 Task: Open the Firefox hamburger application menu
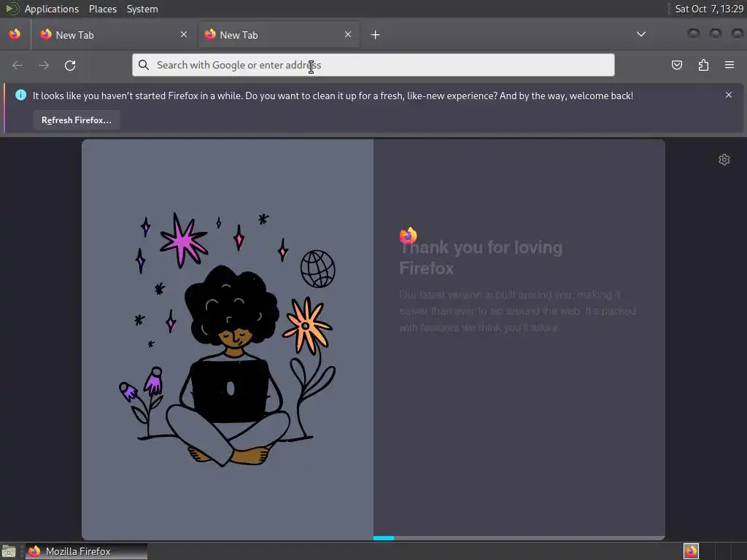point(729,65)
